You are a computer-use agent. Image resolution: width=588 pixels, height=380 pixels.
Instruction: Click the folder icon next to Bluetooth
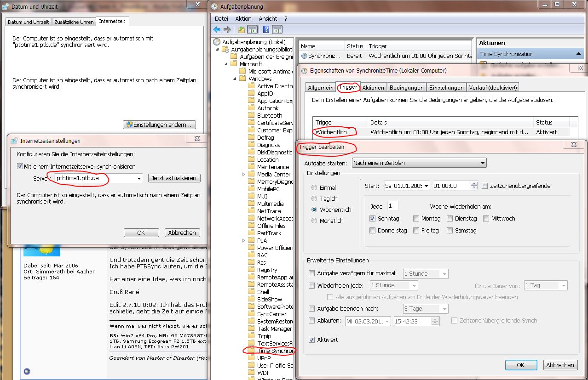coord(251,115)
